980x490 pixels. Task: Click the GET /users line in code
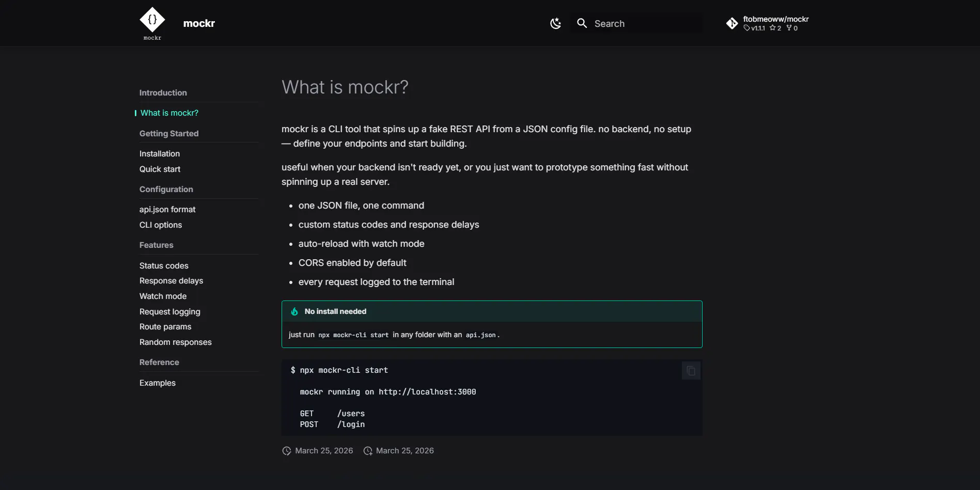pos(332,414)
